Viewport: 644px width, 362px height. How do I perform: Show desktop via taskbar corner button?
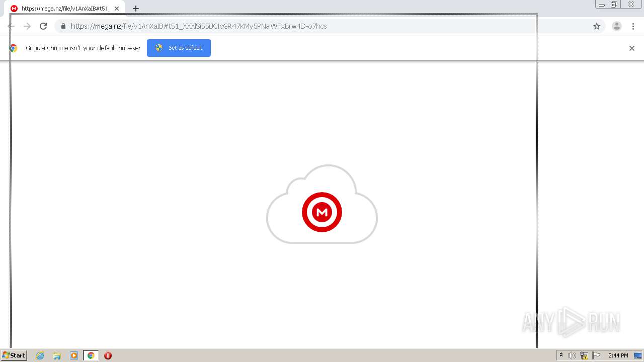(638, 355)
